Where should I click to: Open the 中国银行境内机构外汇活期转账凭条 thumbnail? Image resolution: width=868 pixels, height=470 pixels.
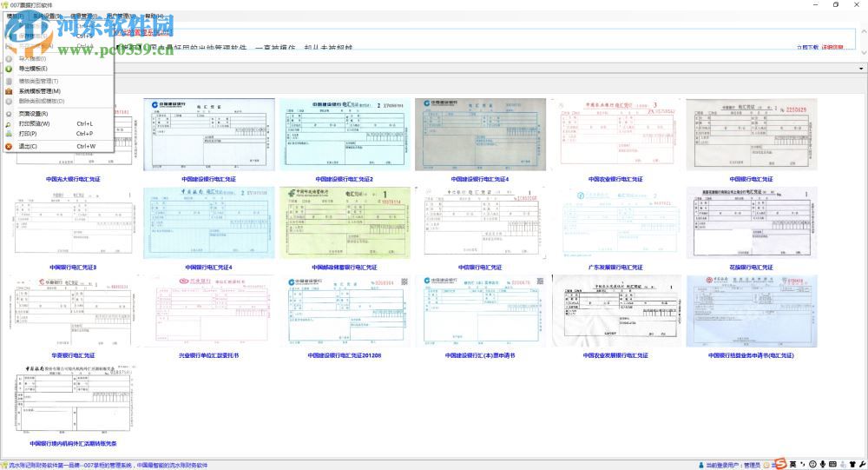pos(73,399)
